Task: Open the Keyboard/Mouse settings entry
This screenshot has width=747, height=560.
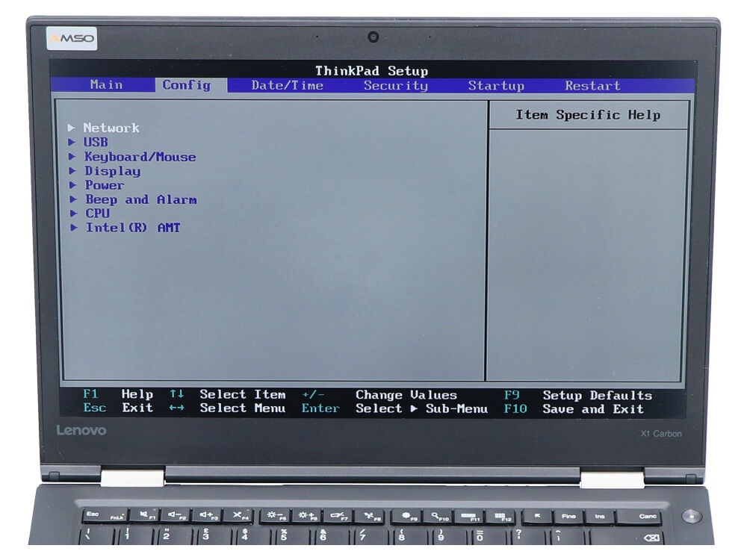Action: [140, 157]
